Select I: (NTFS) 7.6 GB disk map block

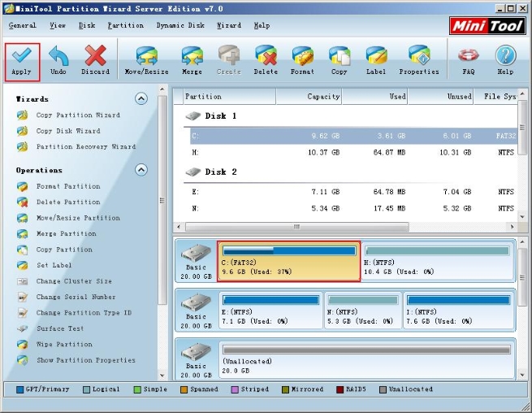click(458, 310)
